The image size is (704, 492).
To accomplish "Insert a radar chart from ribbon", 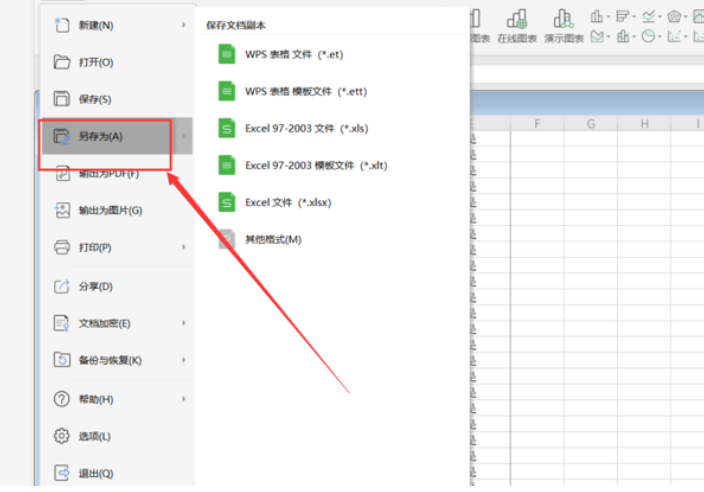I will [674, 17].
